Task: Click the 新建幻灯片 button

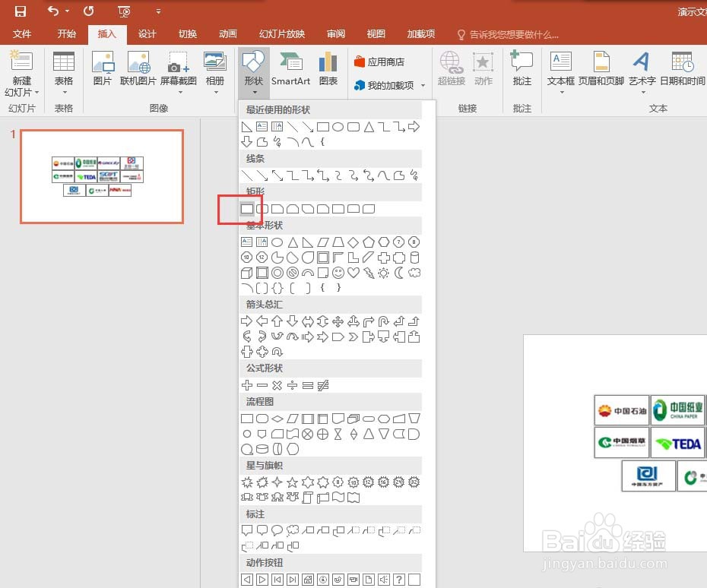Action: (21, 74)
